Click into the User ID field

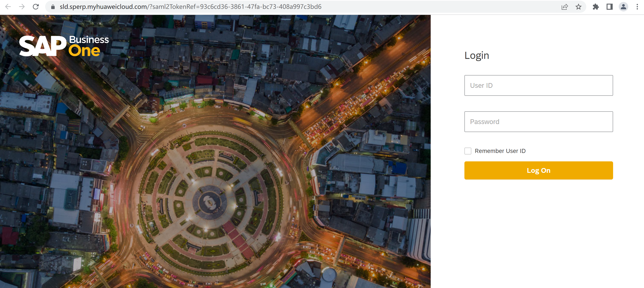(x=538, y=85)
